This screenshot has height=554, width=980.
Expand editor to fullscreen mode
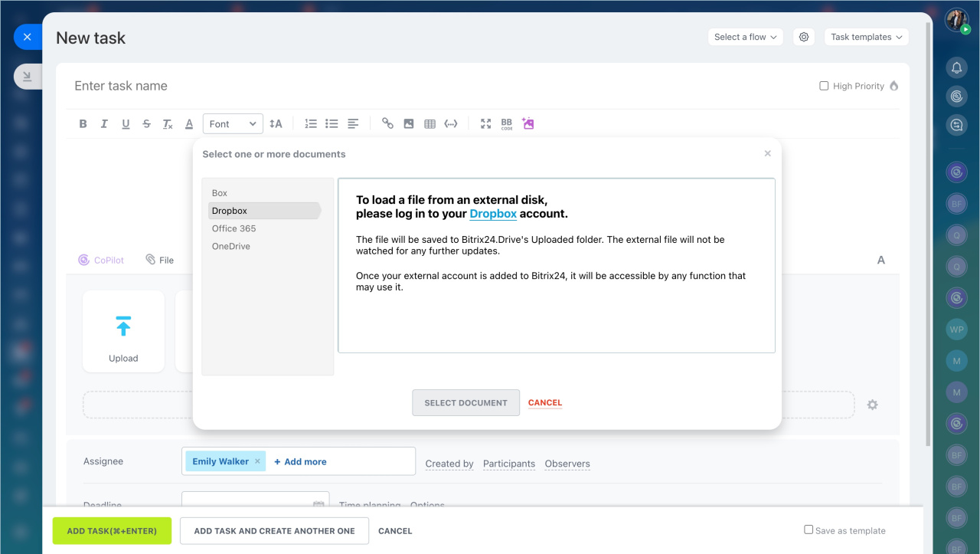coord(485,123)
